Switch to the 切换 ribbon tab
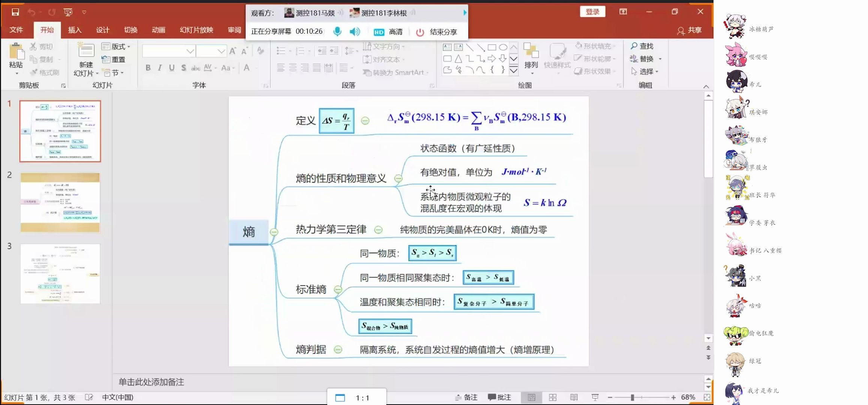The height and width of the screenshot is (405, 868). pos(130,30)
